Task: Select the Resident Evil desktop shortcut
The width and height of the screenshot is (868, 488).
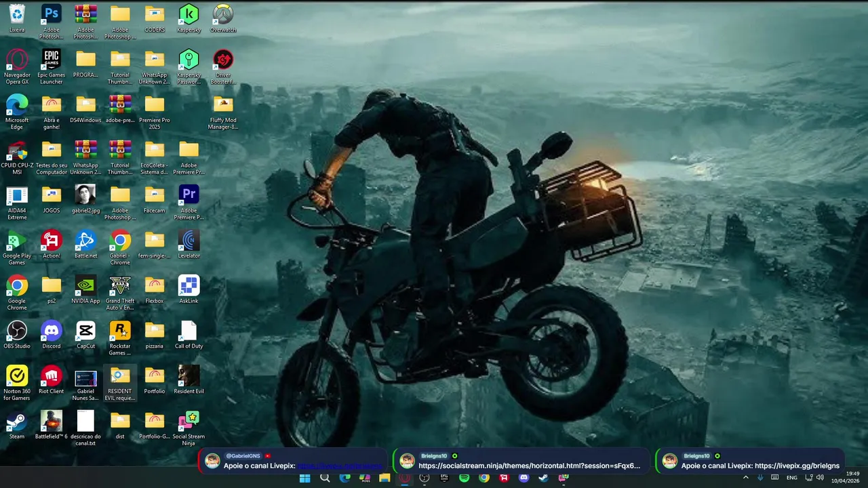Action: (x=189, y=380)
